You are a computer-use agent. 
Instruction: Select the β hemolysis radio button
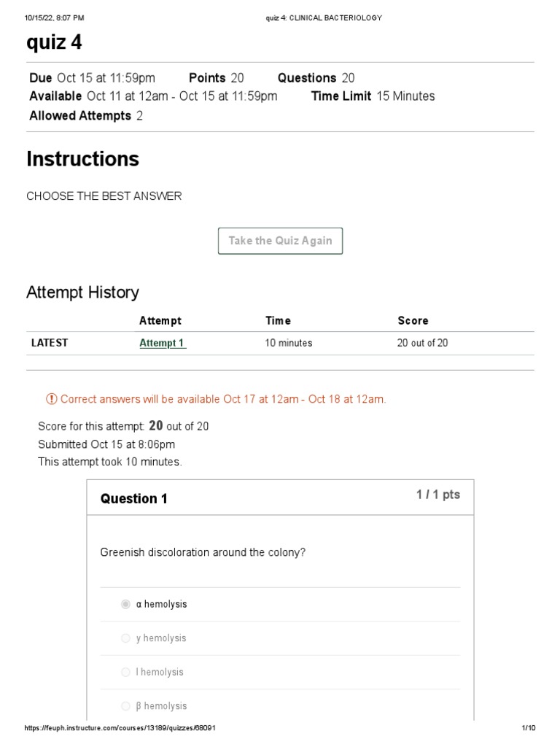click(x=126, y=706)
